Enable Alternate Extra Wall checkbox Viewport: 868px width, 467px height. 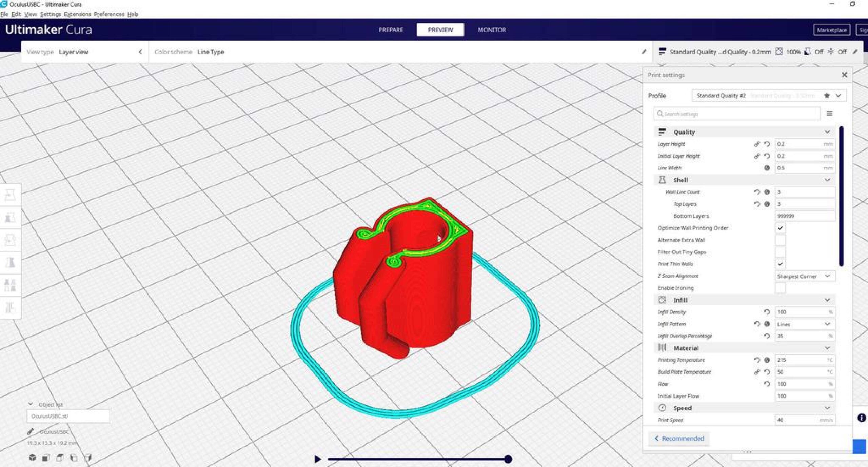pos(780,240)
